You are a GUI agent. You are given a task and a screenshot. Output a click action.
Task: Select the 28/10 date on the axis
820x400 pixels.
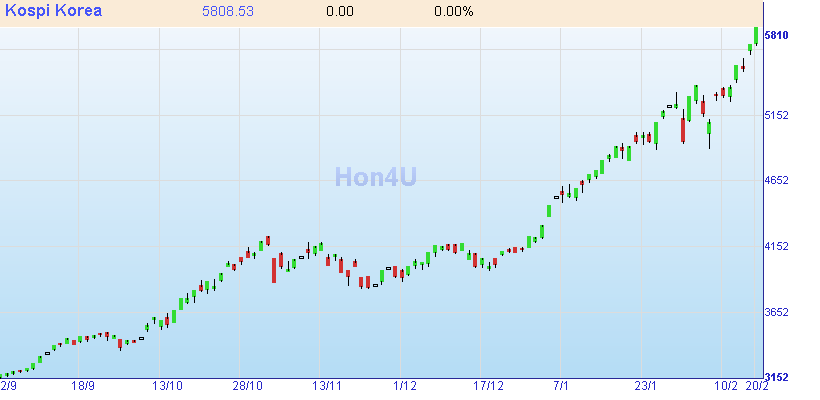(x=247, y=386)
